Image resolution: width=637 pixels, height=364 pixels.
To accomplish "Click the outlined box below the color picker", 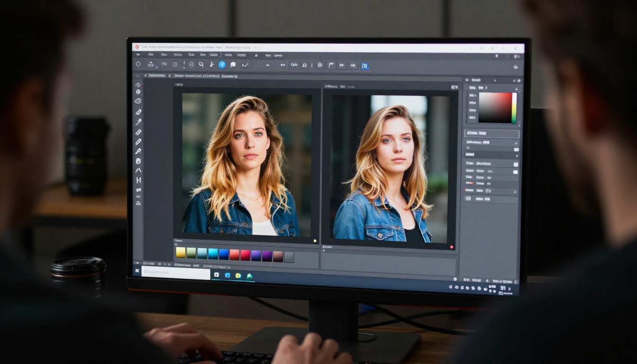I will (492, 134).
